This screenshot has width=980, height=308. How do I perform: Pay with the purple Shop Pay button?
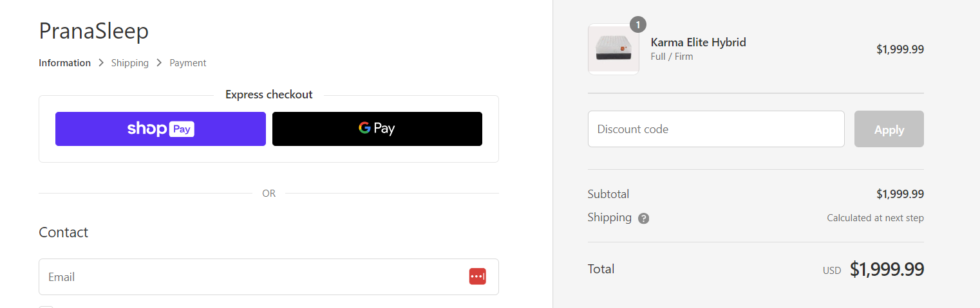point(160,129)
